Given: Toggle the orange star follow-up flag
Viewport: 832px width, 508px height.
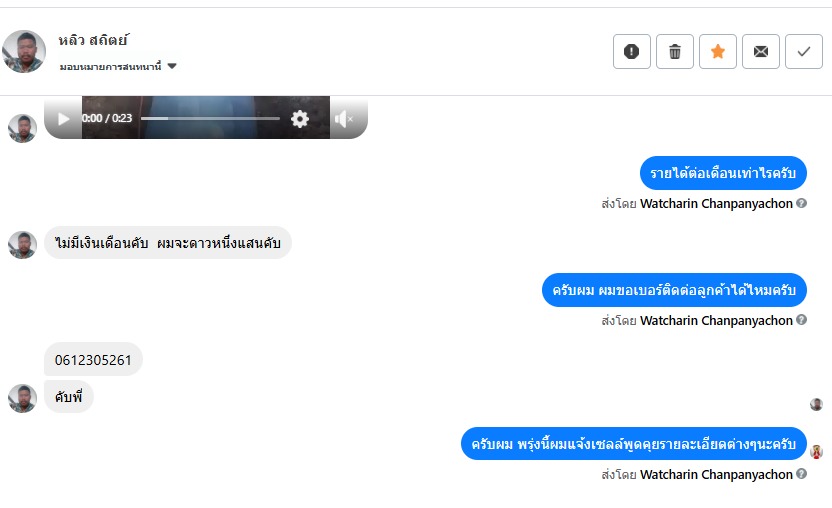Looking at the screenshot, I should (717, 51).
